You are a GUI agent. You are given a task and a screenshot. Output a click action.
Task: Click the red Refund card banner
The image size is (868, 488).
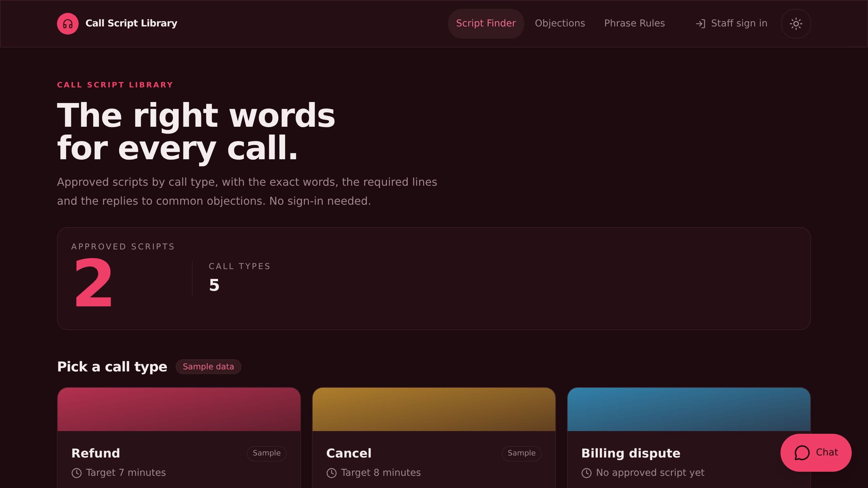179,409
